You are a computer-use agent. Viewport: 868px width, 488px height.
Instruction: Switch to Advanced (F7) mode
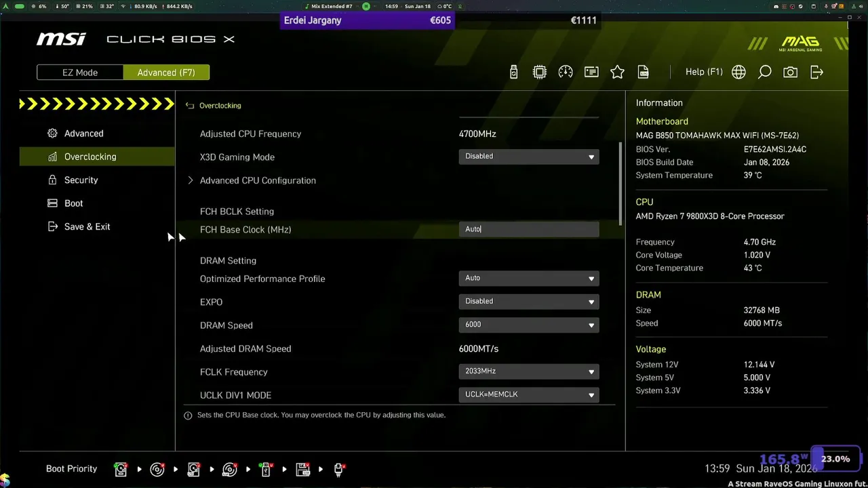(166, 73)
